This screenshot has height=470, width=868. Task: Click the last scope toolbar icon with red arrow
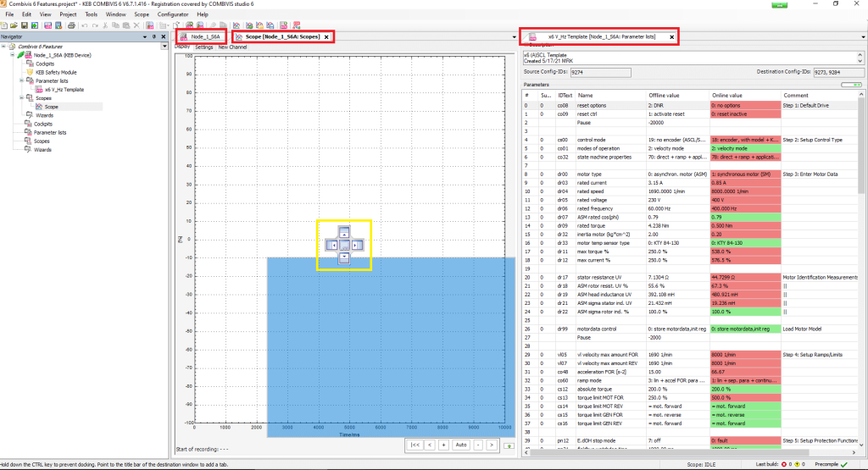point(297,25)
